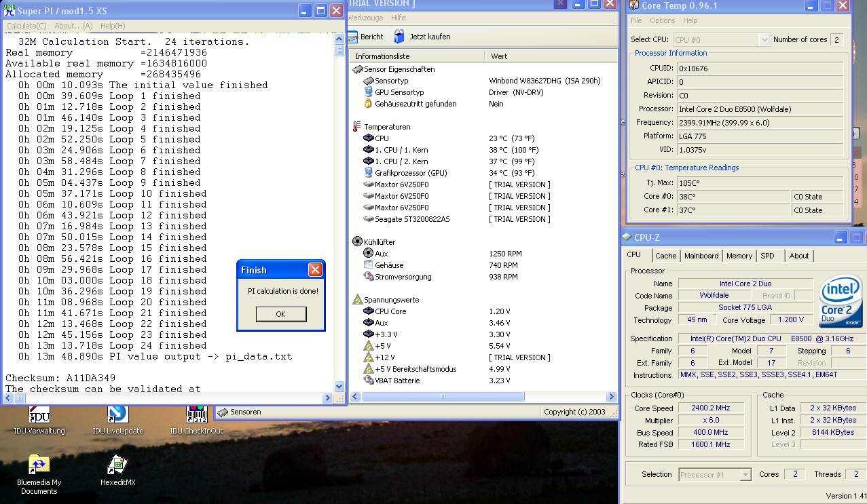867x504 pixels.
Task: Click the Wert column header
Action: click(x=550, y=56)
